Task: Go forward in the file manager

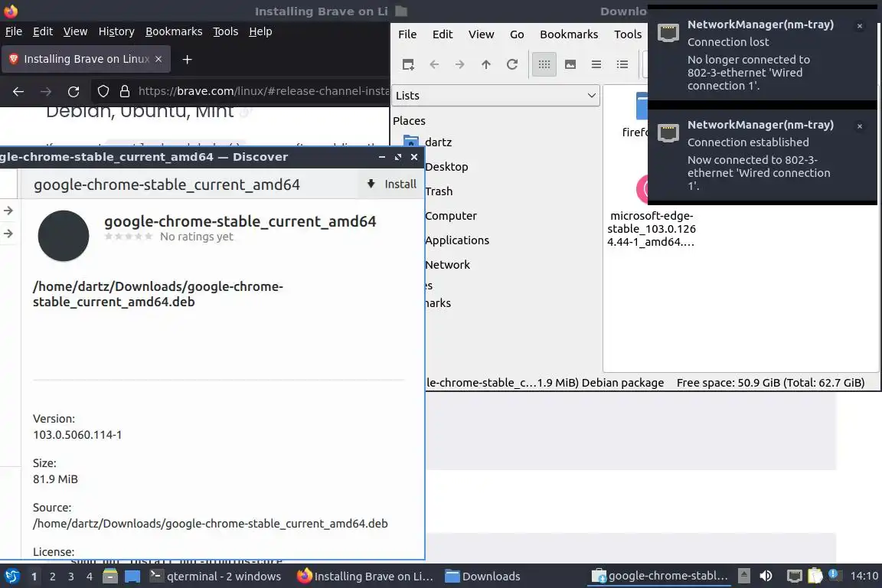Action: pos(460,65)
